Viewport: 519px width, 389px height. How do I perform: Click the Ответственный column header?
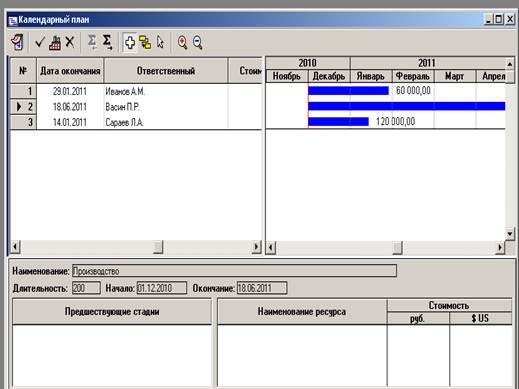(x=166, y=71)
